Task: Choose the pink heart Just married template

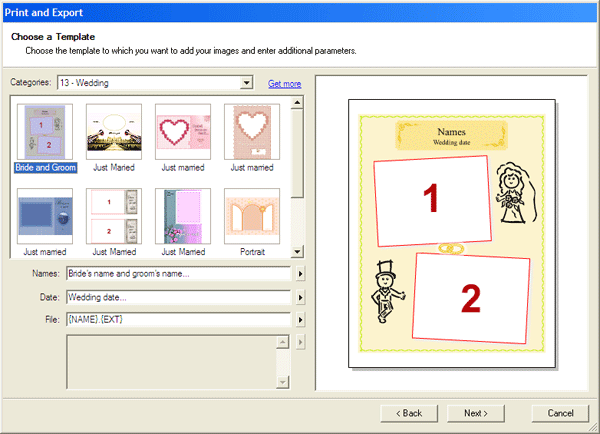Action: [x=183, y=132]
